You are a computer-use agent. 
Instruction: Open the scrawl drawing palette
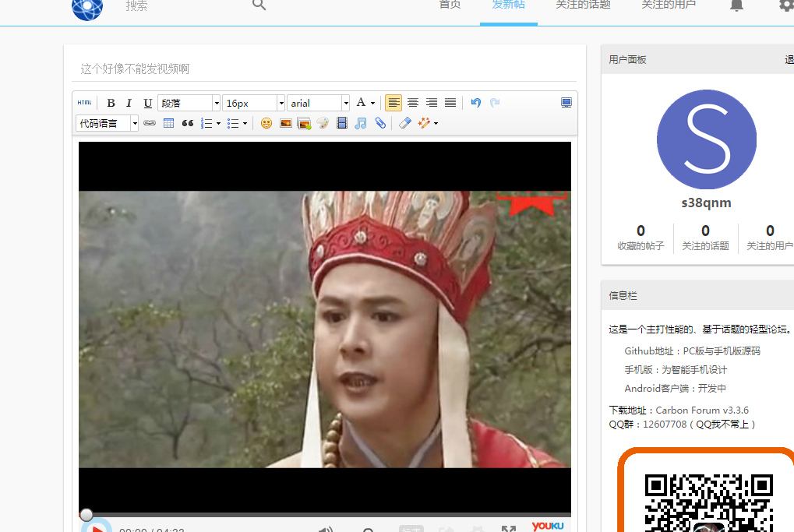323,123
